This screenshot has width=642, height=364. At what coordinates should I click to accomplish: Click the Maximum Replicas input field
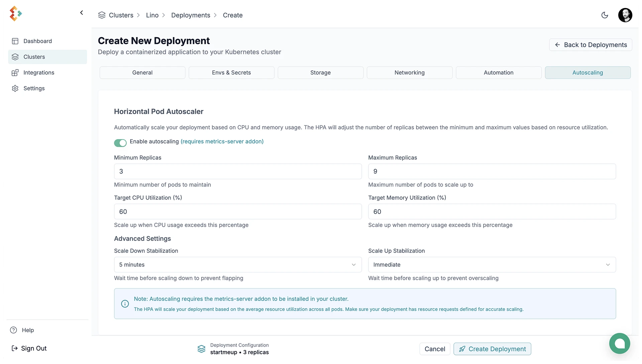pos(492,171)
